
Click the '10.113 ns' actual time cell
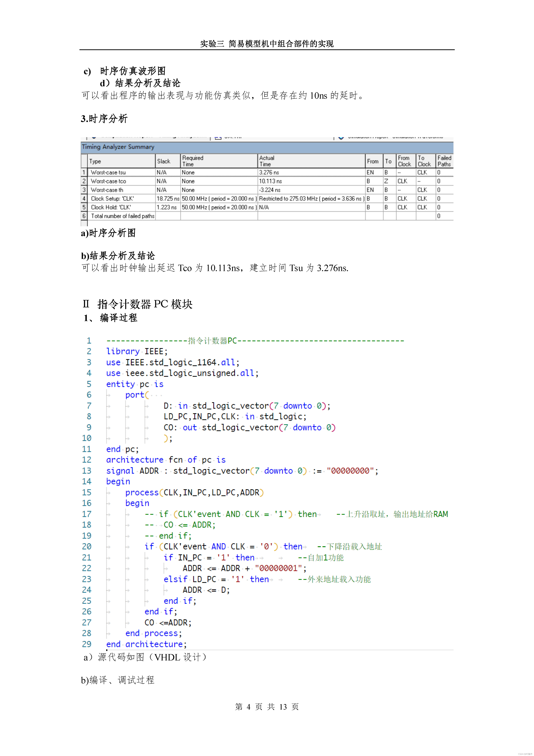(270, 181)
